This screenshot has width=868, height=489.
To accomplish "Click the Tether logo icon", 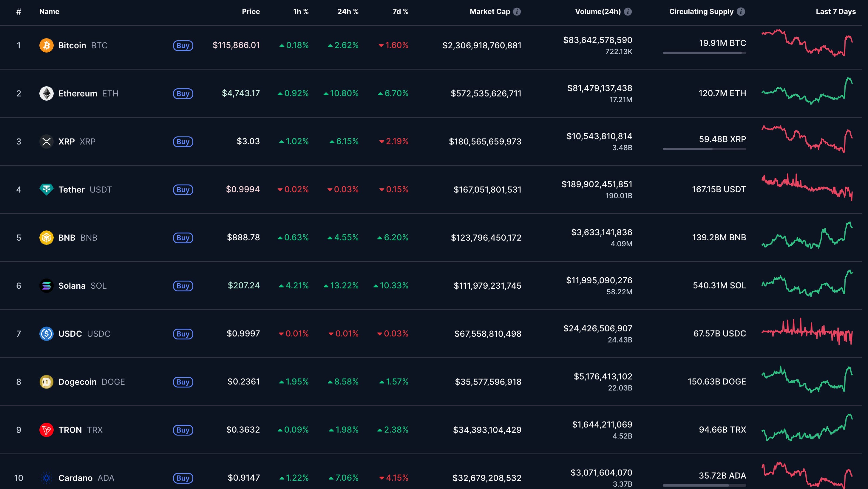I will 47,190.
